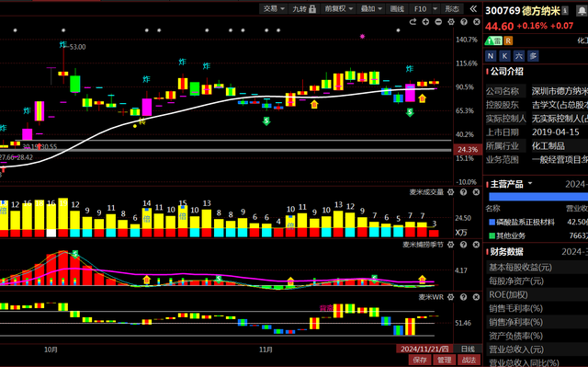Toggle the 九转 lock indicator

(x=304, y=9)
